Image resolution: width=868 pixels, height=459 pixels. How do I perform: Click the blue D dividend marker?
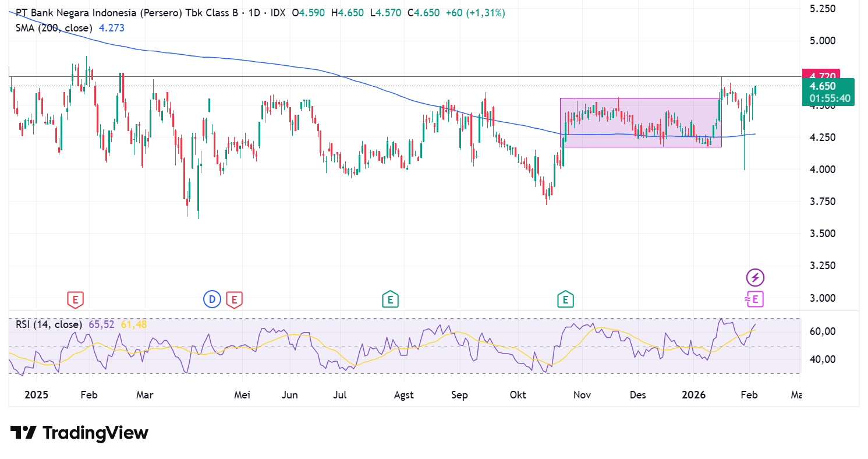(x=212, y=300)
